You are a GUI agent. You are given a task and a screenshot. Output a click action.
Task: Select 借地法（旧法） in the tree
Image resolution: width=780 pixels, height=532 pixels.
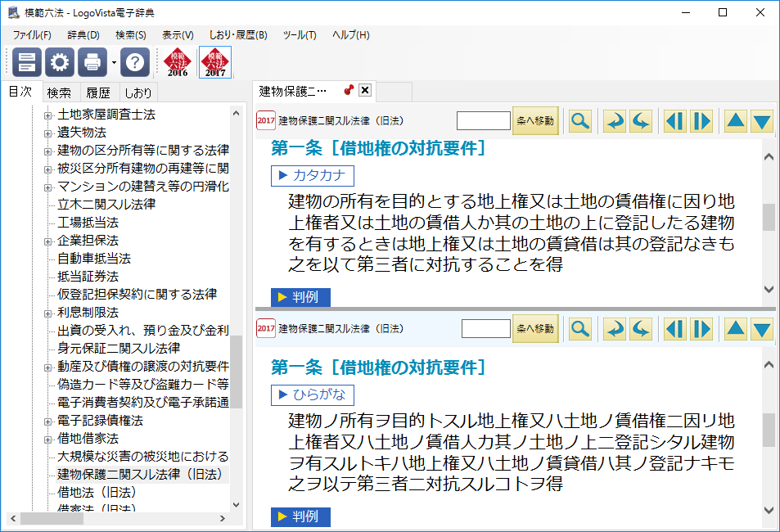point(97,492)
